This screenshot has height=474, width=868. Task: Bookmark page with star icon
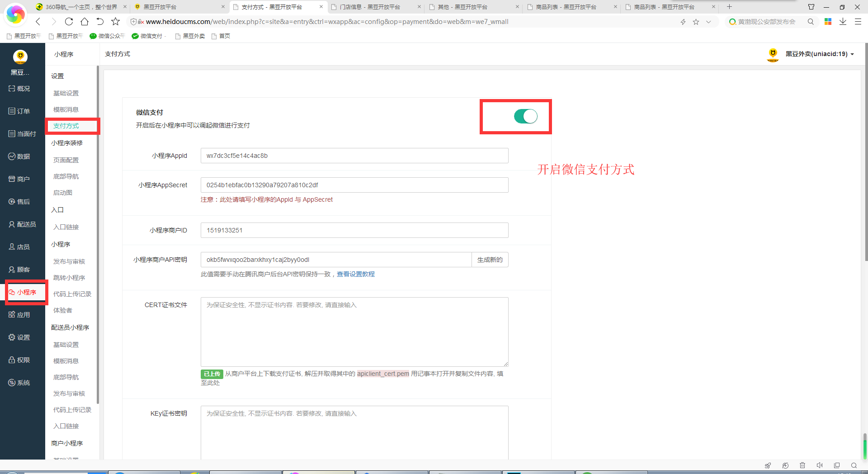[116, 21]
